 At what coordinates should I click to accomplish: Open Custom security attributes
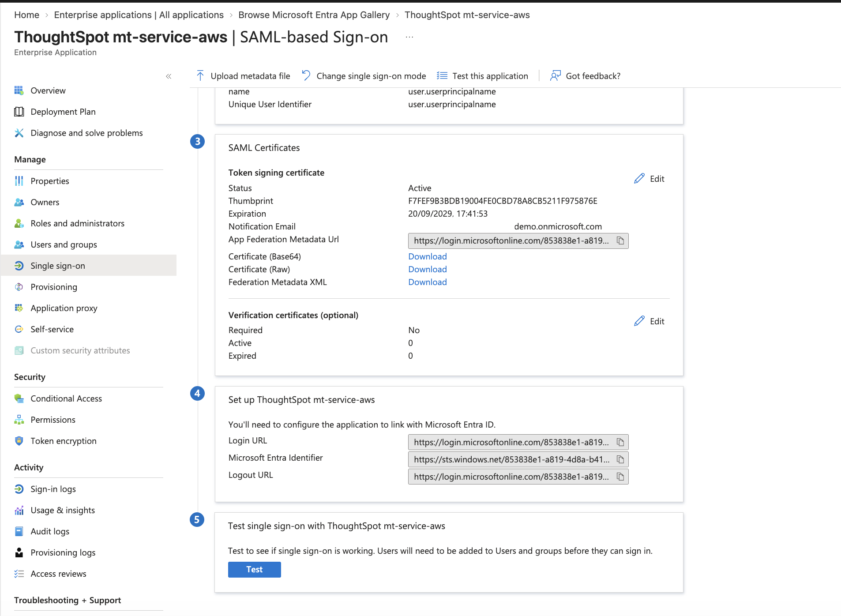point(80,350)
